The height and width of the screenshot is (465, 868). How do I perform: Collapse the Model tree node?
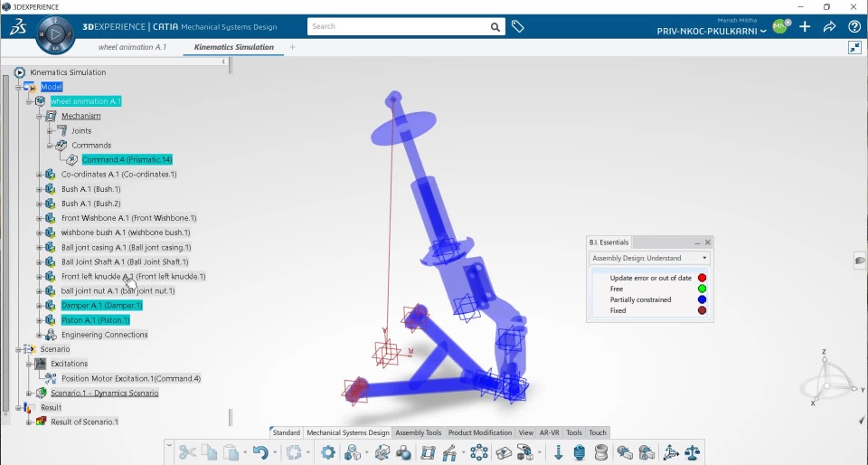coord(18,87)
